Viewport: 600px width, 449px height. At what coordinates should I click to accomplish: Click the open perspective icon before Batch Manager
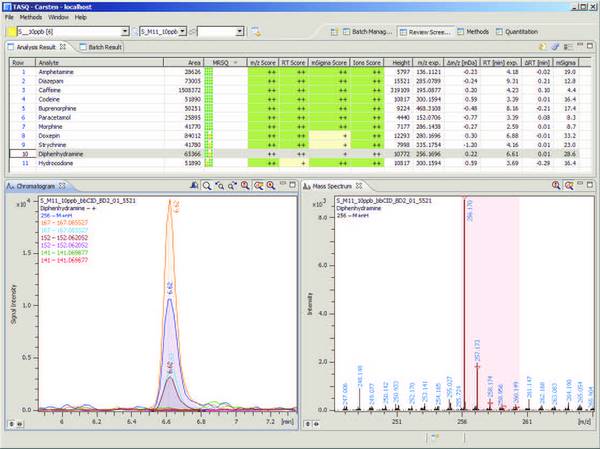[x=334, y=32]
